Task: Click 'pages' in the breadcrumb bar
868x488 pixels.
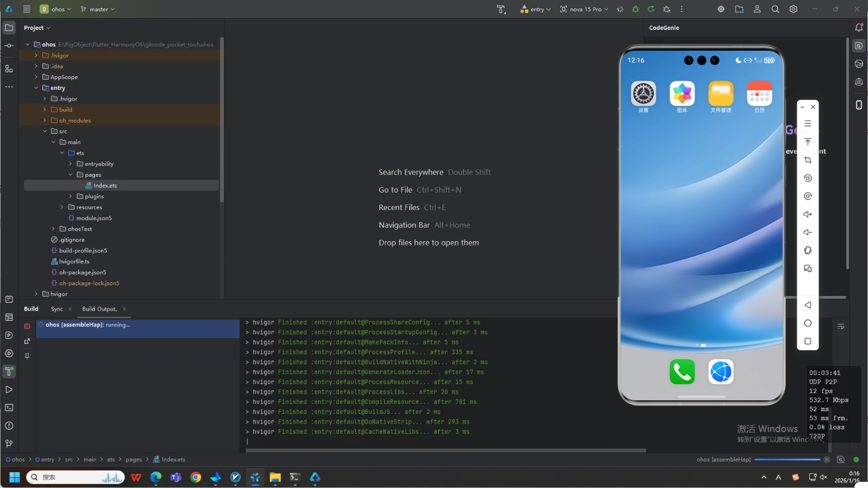Action: pyautogui.click(x=134, y=460)
